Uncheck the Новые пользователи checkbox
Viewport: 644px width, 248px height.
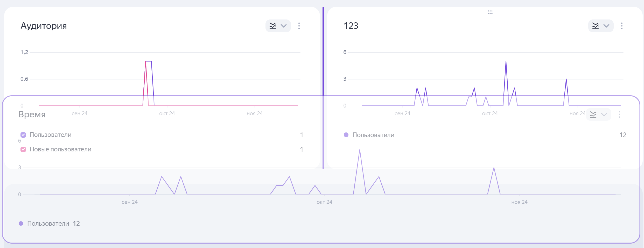point(23,149)
